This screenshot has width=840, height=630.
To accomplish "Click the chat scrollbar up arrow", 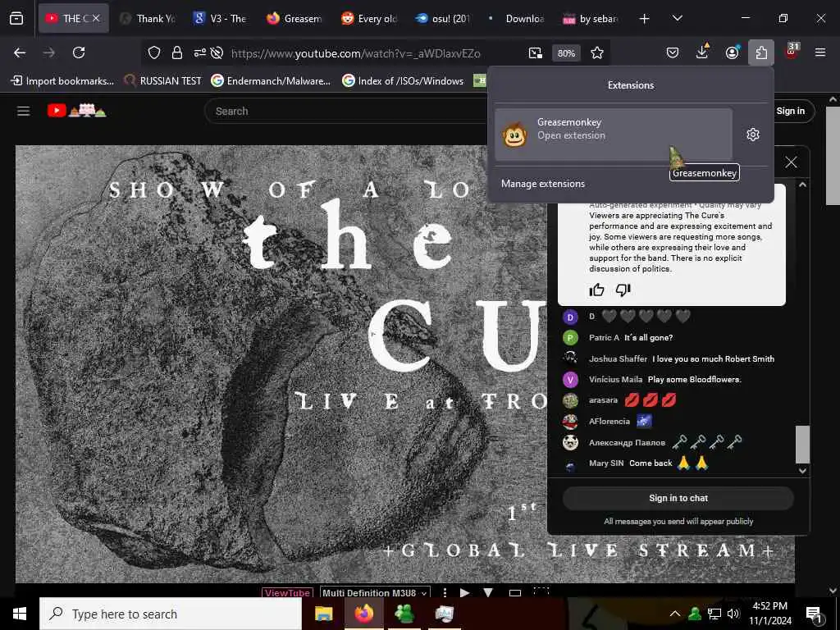I will point(802,185).
